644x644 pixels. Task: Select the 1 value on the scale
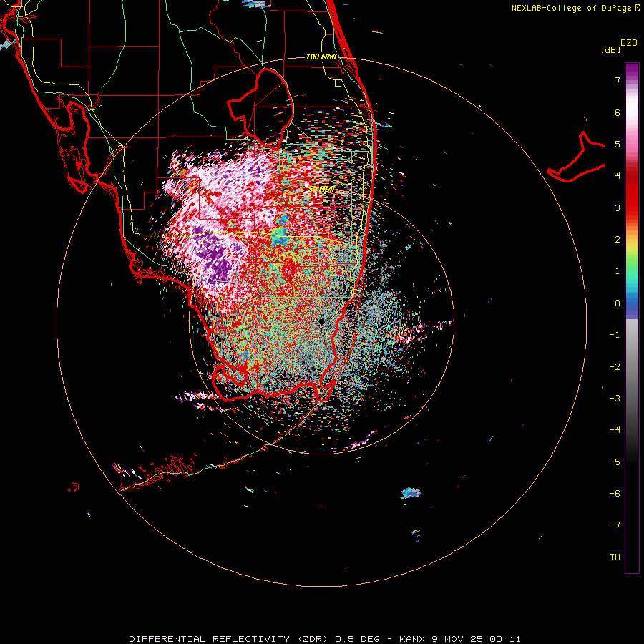pos(618,271)
